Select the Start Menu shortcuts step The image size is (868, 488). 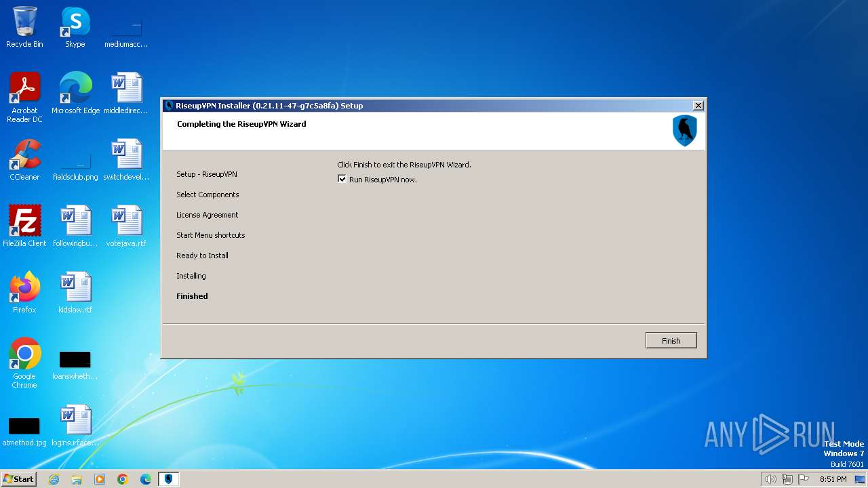pyautogui.click(x=211, y=235)
